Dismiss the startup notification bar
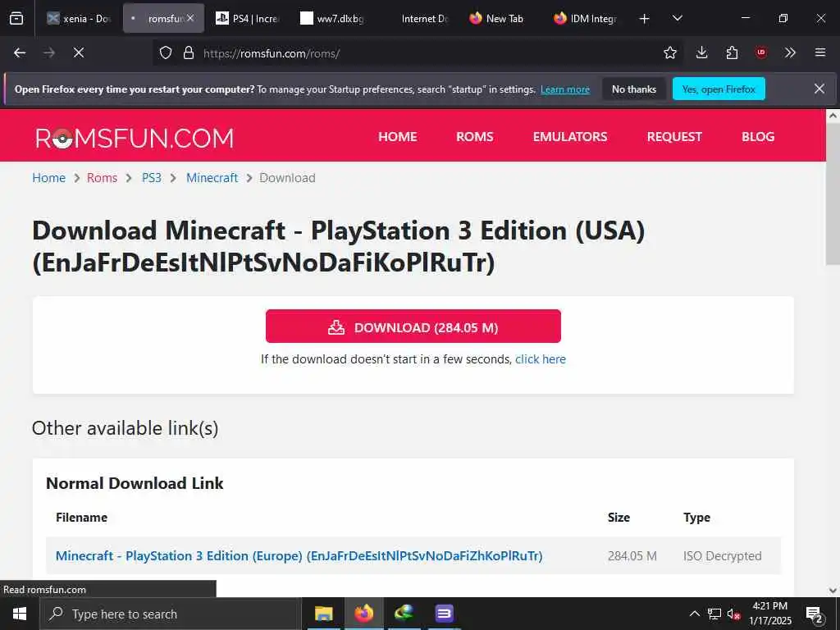The width and height of the screenshot is (840, 630). coord(819,89)
